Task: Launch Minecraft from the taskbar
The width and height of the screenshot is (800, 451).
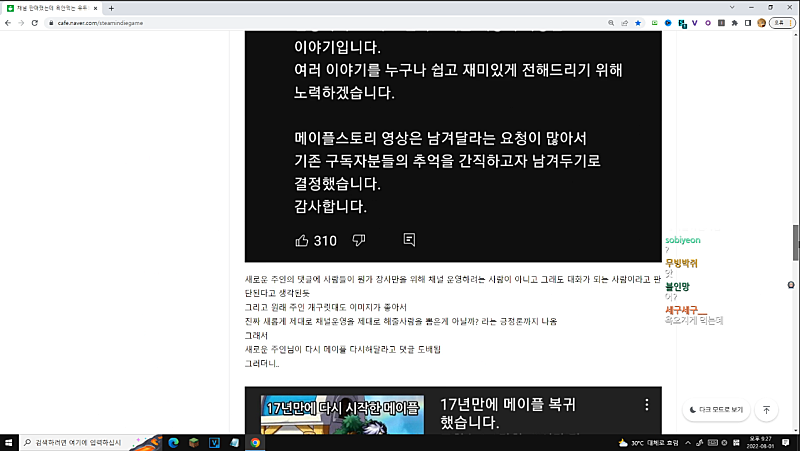Action: 194,442
